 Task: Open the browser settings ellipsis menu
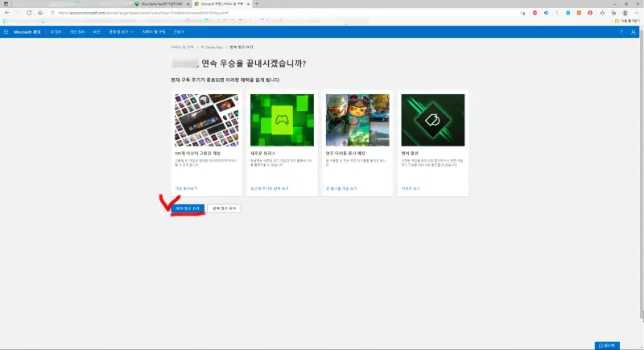(x=636, y=13)
